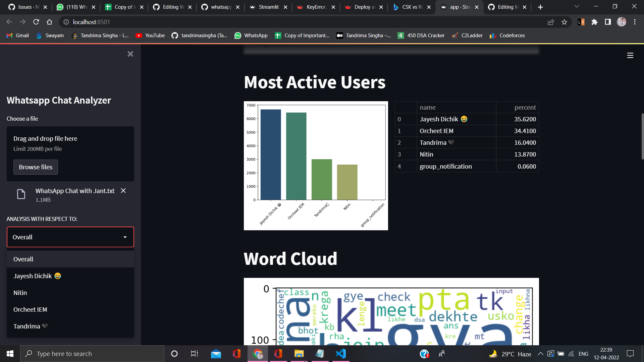Screen dimensions: 644x362
Task: Open File Explorer from the taskbar
Action: [299, 353]
